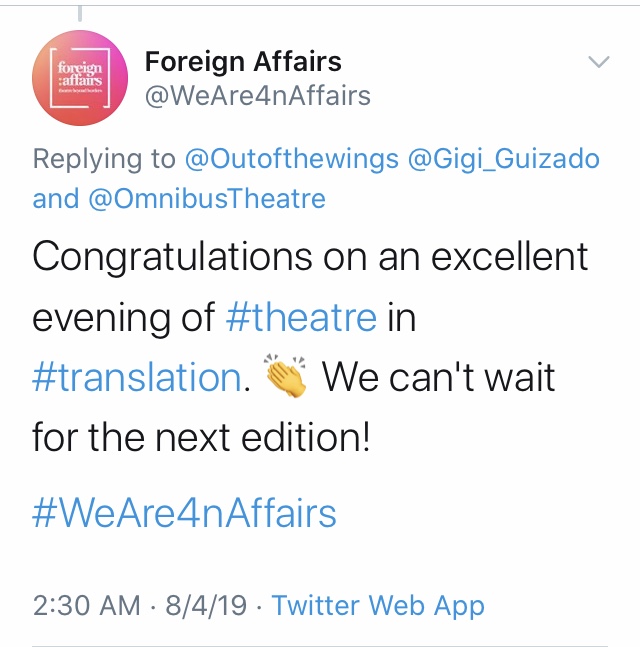The image size is (640, 647).
Task: Select the #theatre hashtag
Action: [x=301, y=317]
